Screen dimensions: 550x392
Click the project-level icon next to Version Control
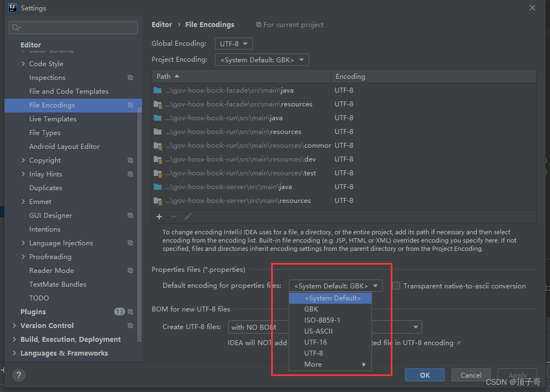coord(131,326)
